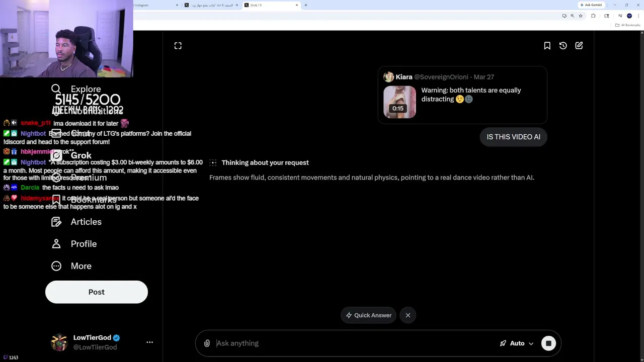Open a new browser tab with plus
644x362 pixels.
point(306,5)
